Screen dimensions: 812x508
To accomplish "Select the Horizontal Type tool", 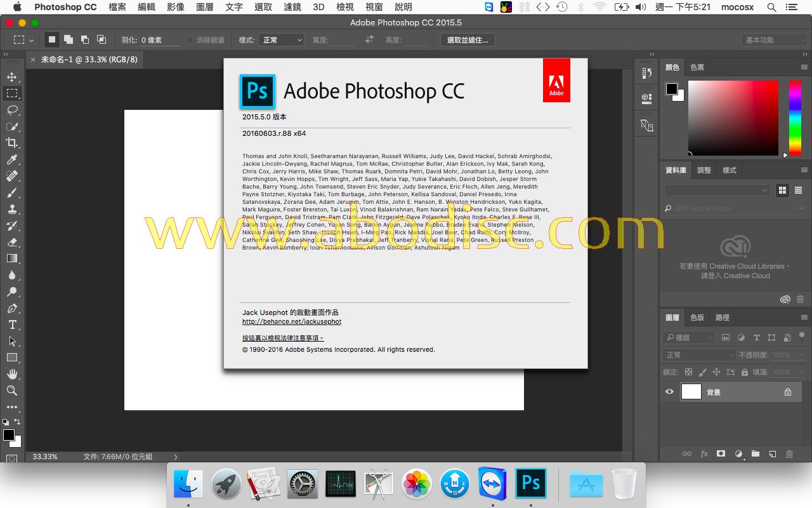I will tap(11, 324).
